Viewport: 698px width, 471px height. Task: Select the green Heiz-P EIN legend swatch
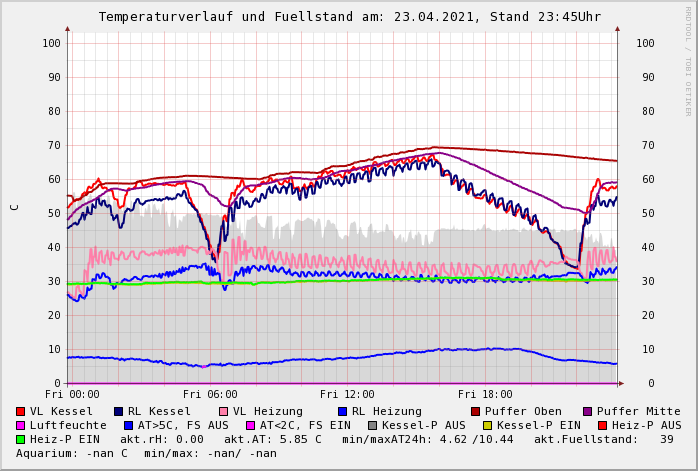coord(21,440)
